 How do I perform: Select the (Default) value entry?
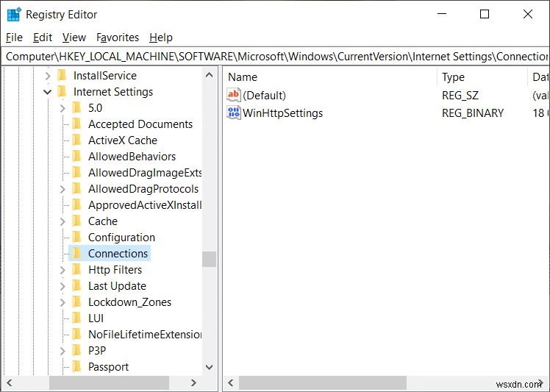264,96
